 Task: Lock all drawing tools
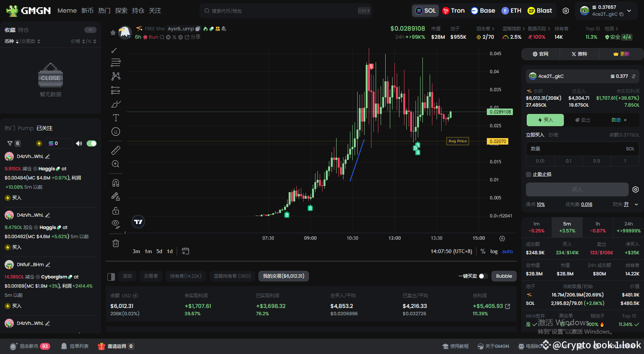115,211
